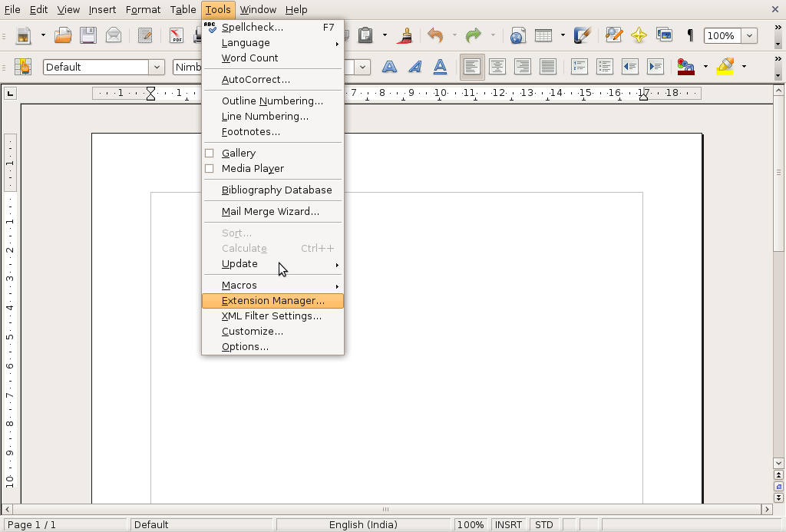Open Find & Replace icon

613,35
